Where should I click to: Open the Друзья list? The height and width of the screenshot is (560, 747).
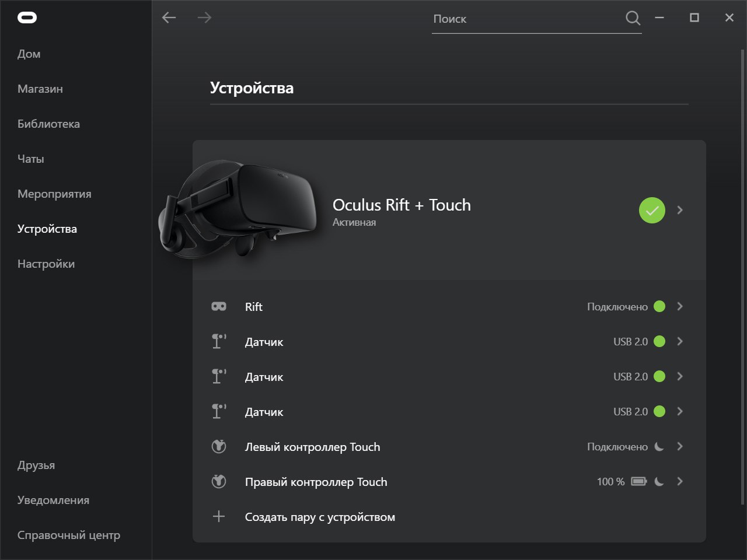pyautogui.click(x=36, y=465)
